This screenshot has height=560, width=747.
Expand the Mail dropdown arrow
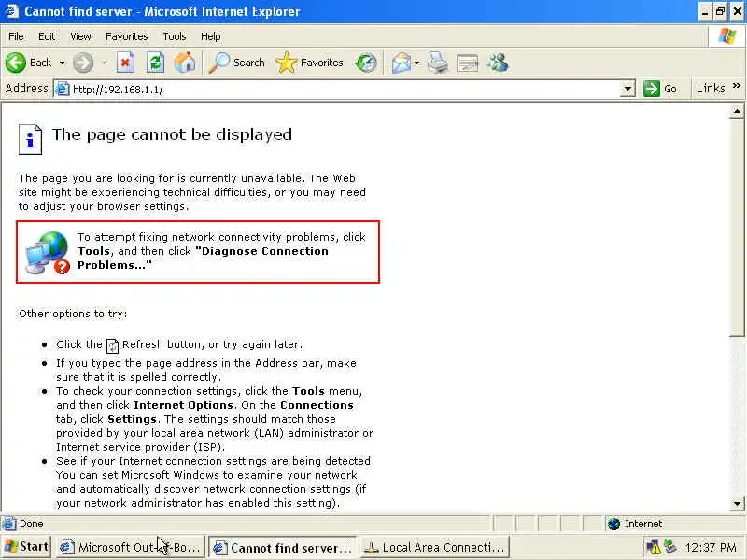(x=416, y=63)
